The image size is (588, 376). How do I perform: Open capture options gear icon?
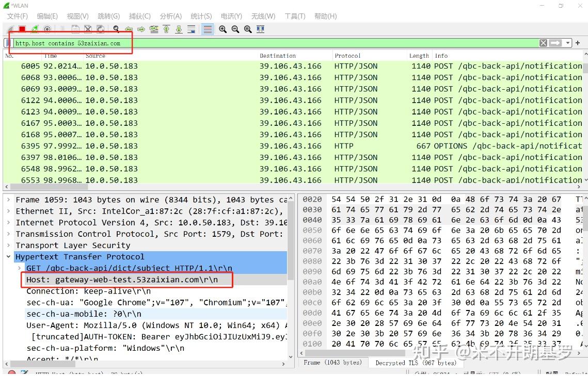[x=47, y=29]
